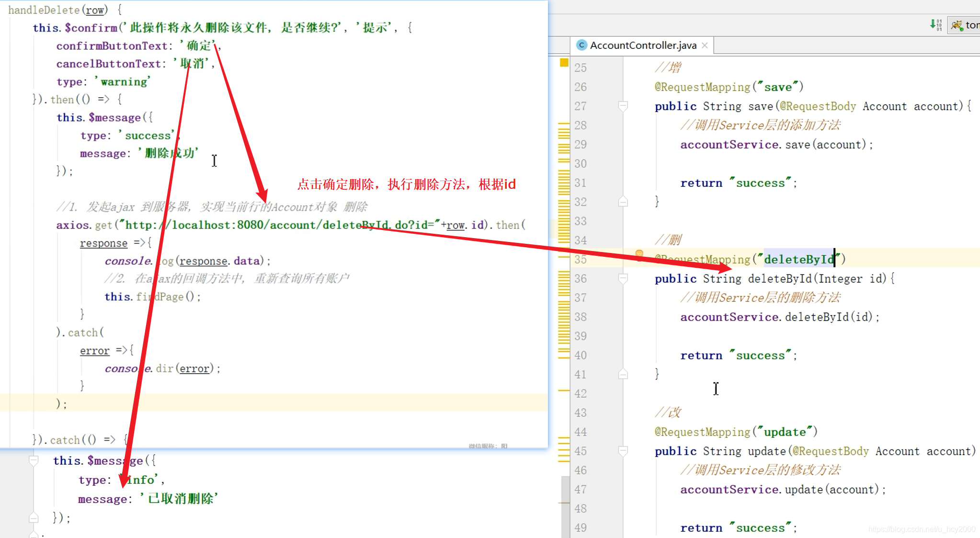This screenshot has width=980, height=538.
Task: Click public String deleteById(Integer id) signature
Action: [x=775, y=279]
